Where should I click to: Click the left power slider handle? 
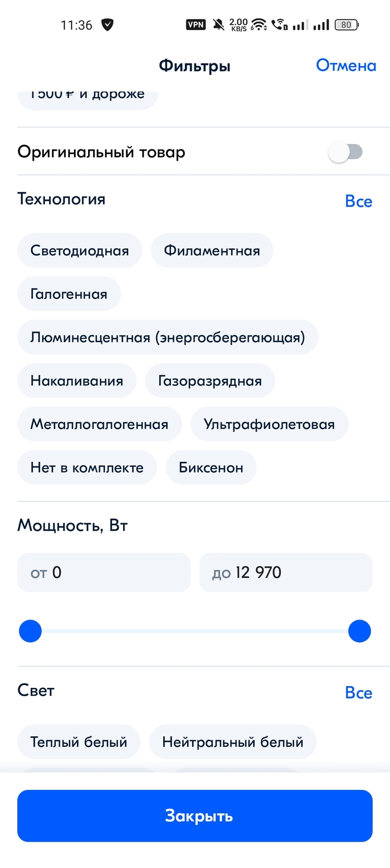coord(31,631)
